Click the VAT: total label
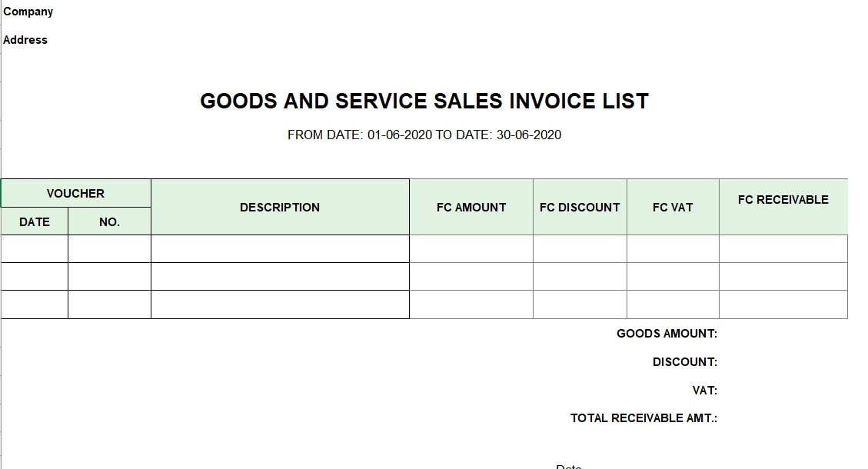Screen dimensions: 868x469 point(705,391)
